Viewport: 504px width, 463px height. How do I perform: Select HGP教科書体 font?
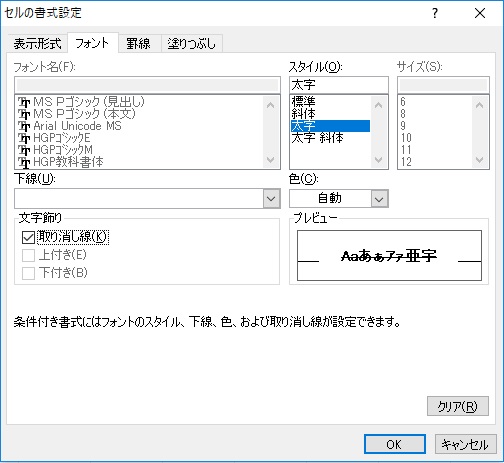pyautogui.click(x=68, y=162)
